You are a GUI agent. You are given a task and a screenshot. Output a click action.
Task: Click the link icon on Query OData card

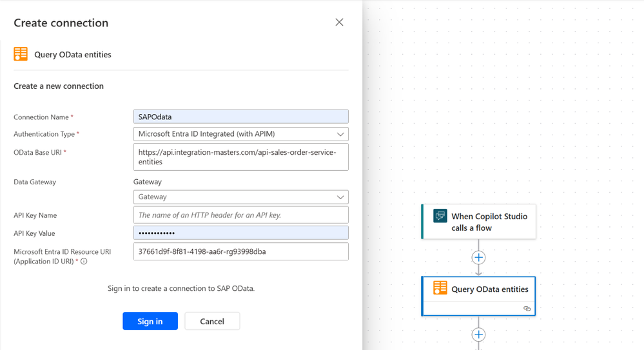tap(527, 309)
